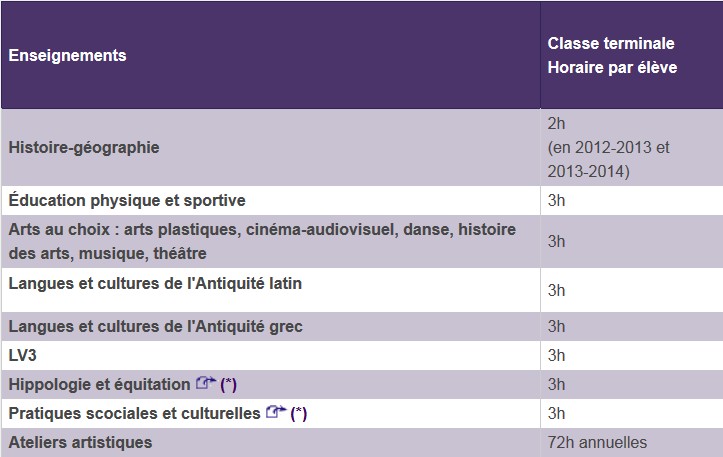
Task: Click "Langues et cultures de l'Antiquité grec"
Action: 155,326
